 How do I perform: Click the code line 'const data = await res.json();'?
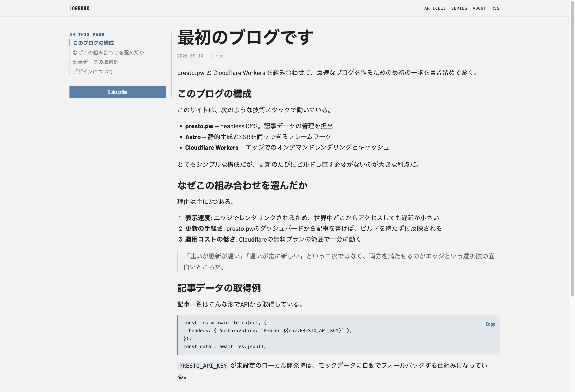point(225,347)
